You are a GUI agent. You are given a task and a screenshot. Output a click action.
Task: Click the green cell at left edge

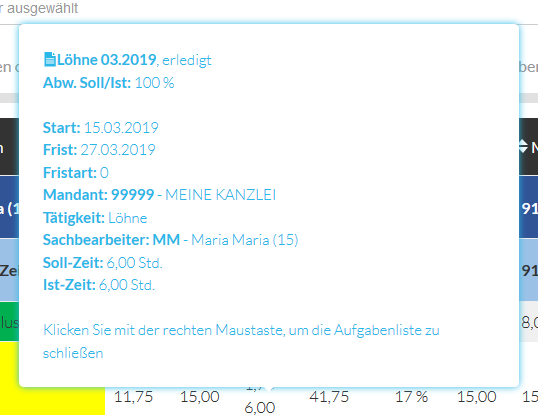tap(9, 321)
